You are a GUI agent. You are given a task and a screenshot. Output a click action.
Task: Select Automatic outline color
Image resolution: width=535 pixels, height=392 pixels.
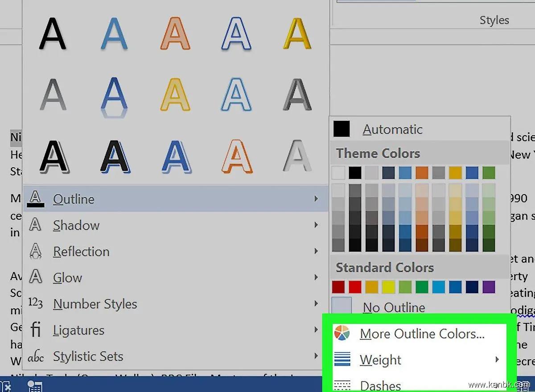click(x=392, y=129)
